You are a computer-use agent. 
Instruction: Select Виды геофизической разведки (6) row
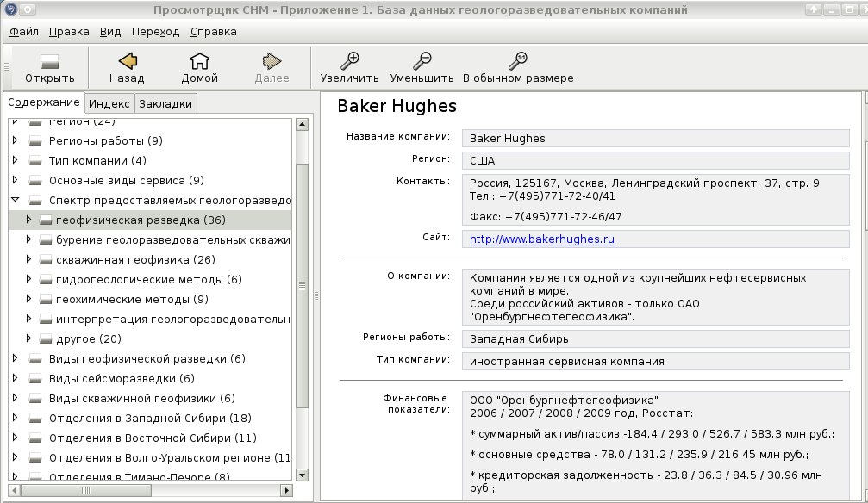(x=151, y=358)
